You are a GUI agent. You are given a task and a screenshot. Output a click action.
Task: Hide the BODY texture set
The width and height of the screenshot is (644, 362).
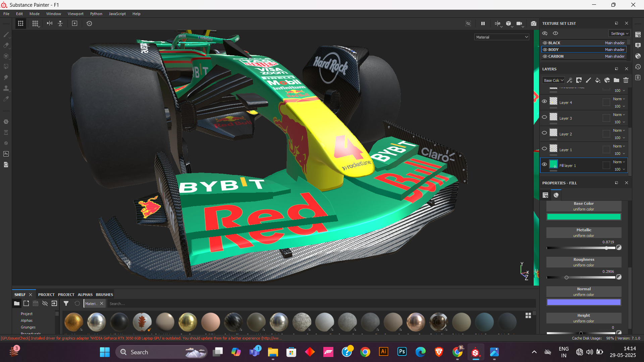coord(545,50)
